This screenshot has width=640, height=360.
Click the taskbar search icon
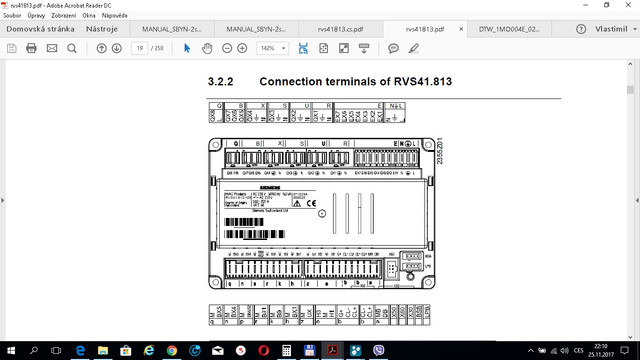click(34, 351)
